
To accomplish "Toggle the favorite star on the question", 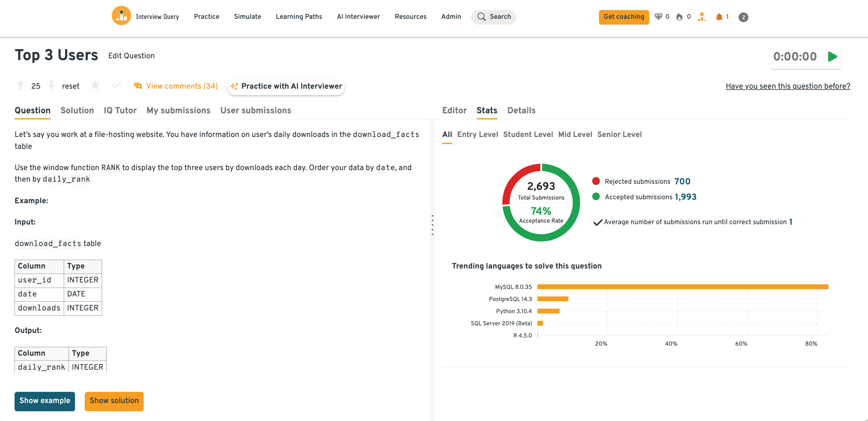I will pos(95,86).
